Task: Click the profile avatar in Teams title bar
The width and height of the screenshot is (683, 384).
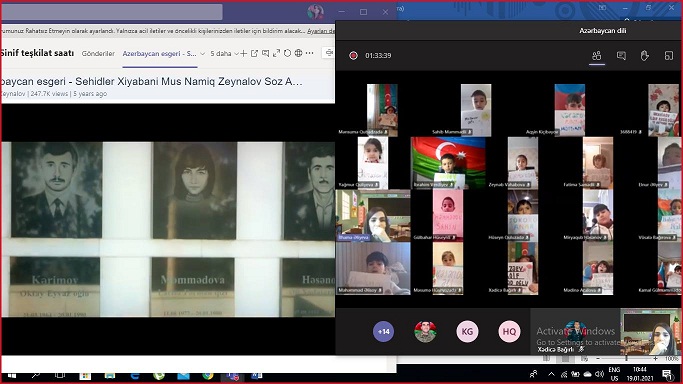Action: coord(315,12)
